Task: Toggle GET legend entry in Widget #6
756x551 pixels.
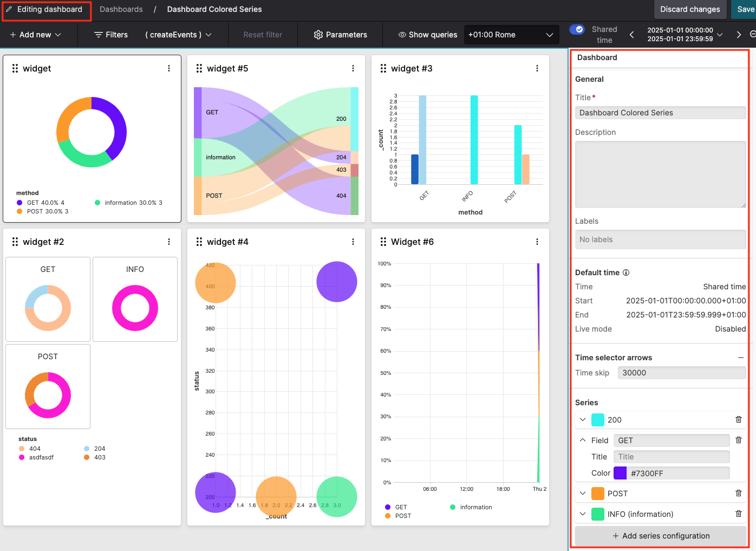Action: pyautogui.click(x=396, y=507)
